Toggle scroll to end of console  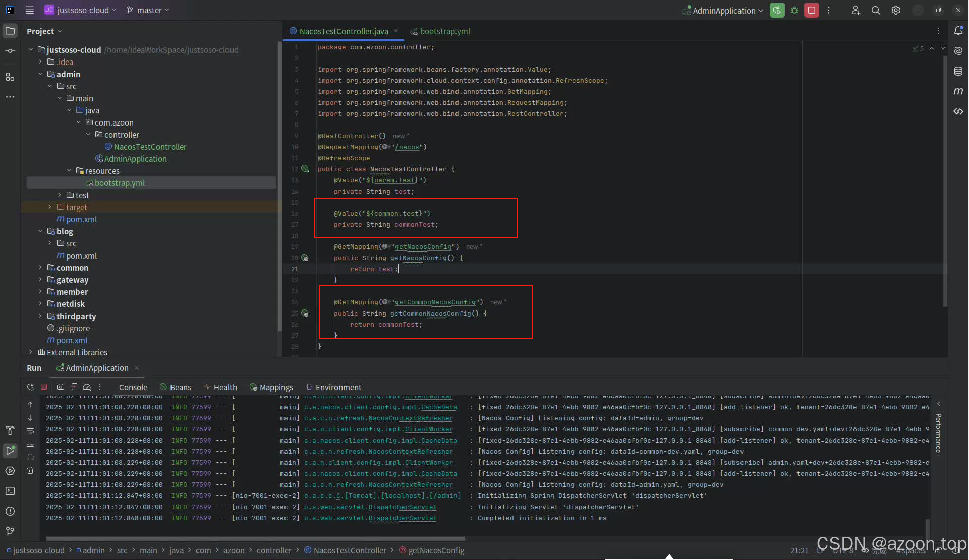click(30, 444)
